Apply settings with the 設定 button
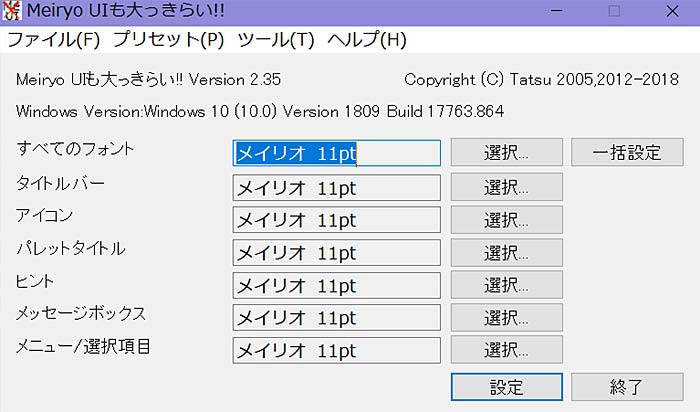 coord(507,387)
